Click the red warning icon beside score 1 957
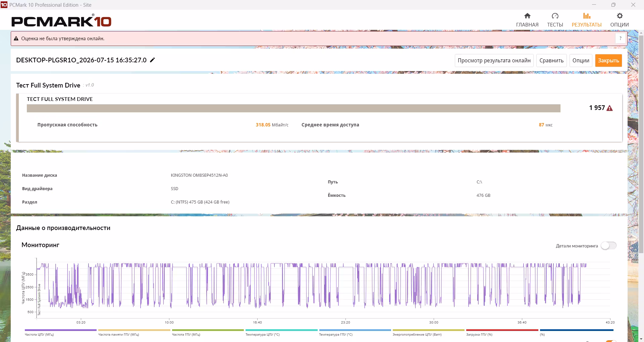The image size is (644, 342). [x=610, y=108]
